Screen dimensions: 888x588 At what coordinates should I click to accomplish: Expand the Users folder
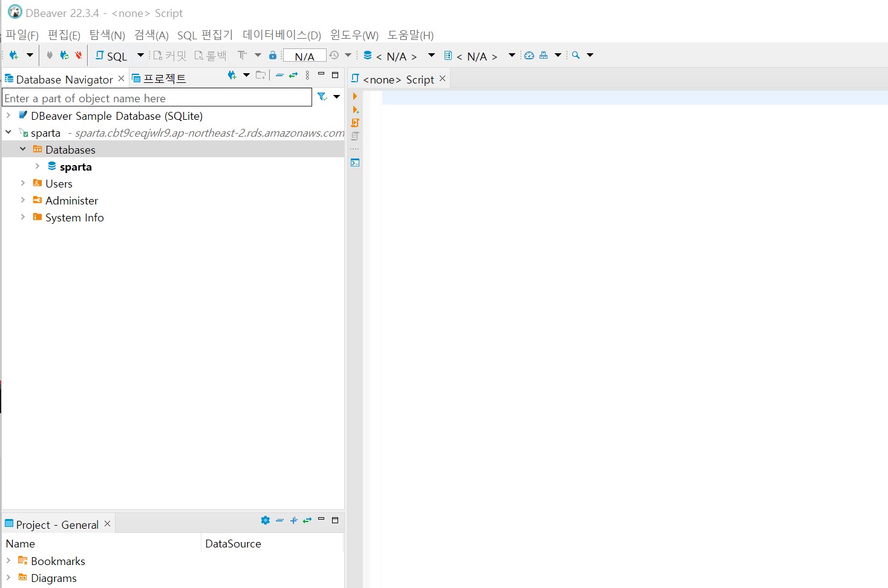[x=23, y=183]
